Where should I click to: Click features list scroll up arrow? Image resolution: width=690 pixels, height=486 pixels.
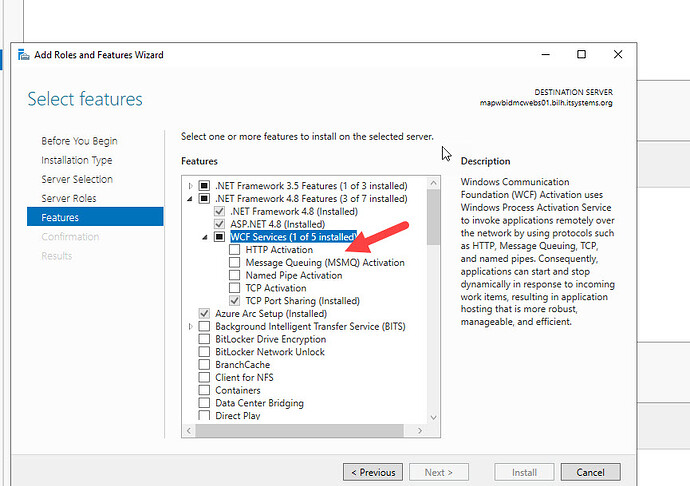click(x=433, y=183)
